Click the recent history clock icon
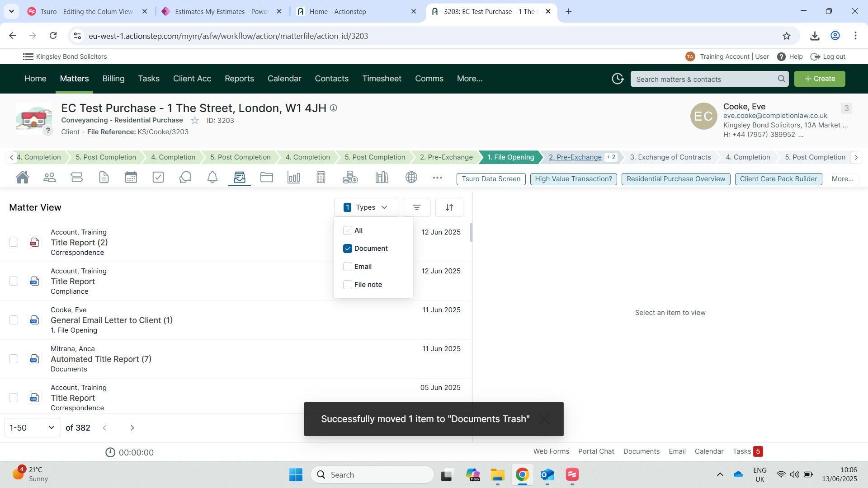 618,79
